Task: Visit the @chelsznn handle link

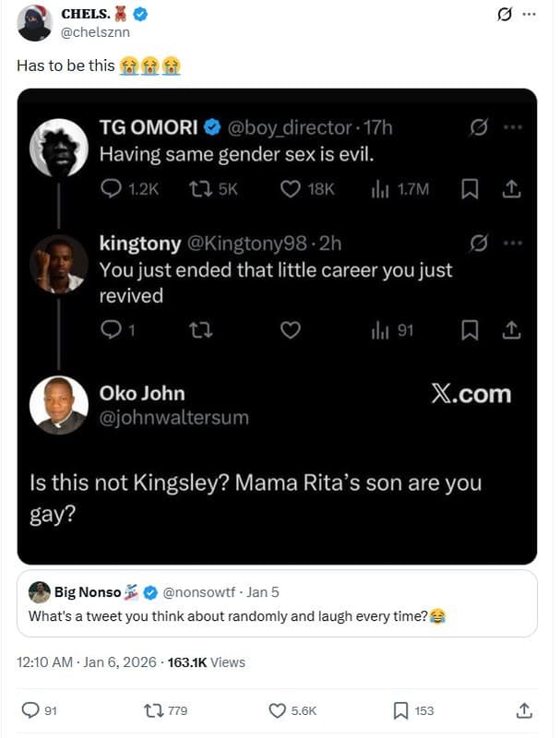Action: pyautogui.click(x=95, y=31)
